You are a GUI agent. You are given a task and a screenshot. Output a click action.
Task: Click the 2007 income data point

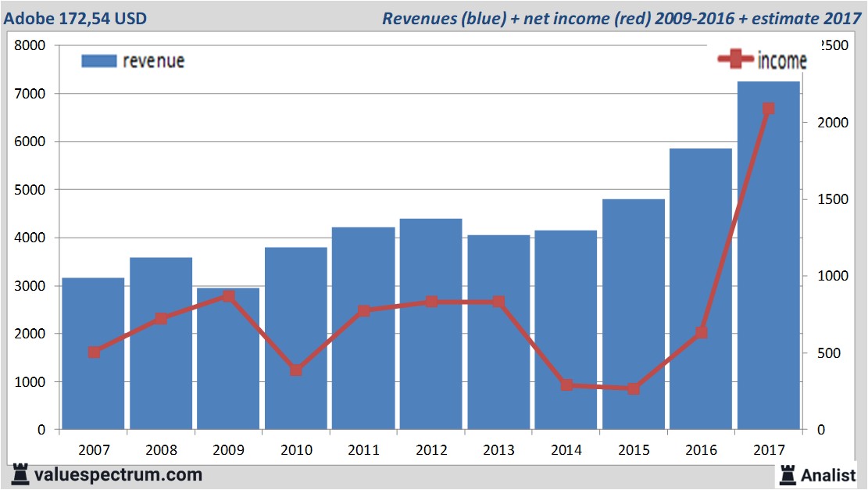[94, 352]
